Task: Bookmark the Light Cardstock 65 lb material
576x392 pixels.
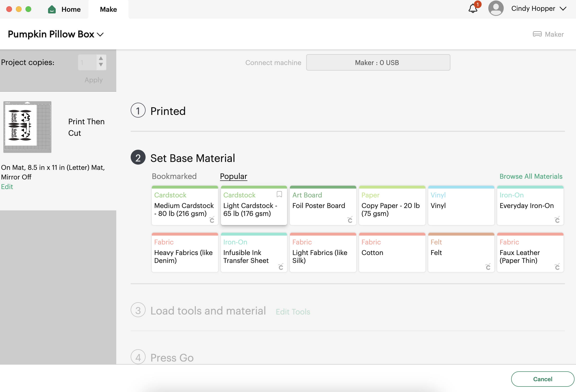Action: coord(279,195)
